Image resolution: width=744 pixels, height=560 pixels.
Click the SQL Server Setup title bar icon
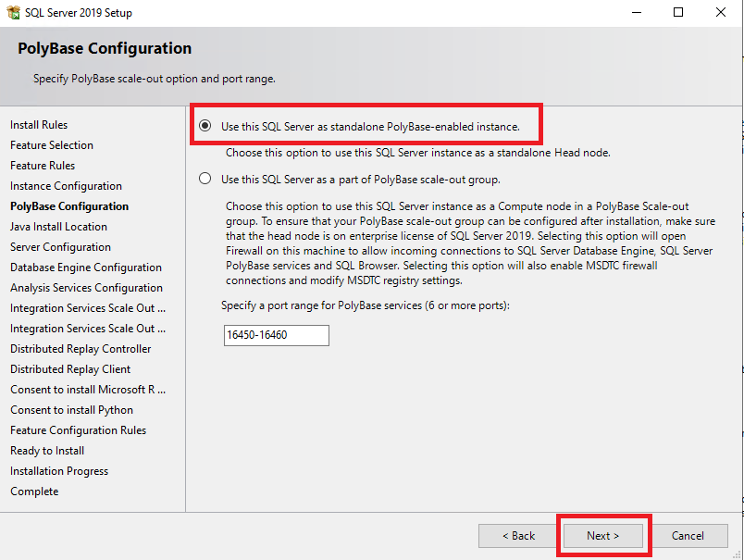click(14, 12)
